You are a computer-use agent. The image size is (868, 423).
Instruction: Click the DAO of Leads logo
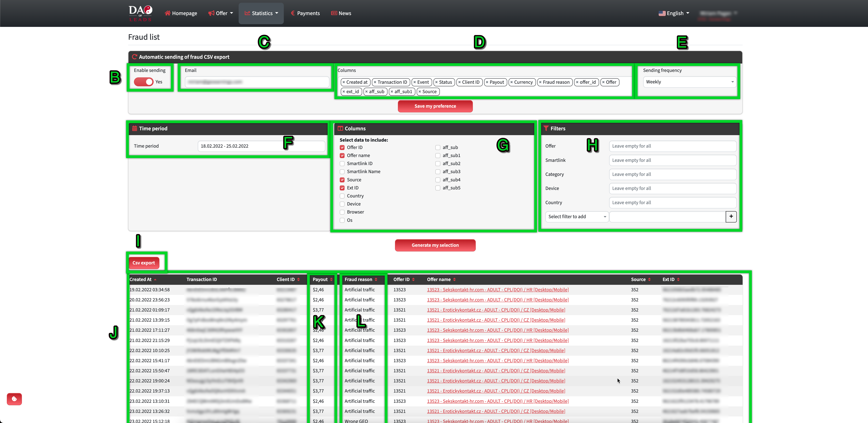(x=140, y=13)
